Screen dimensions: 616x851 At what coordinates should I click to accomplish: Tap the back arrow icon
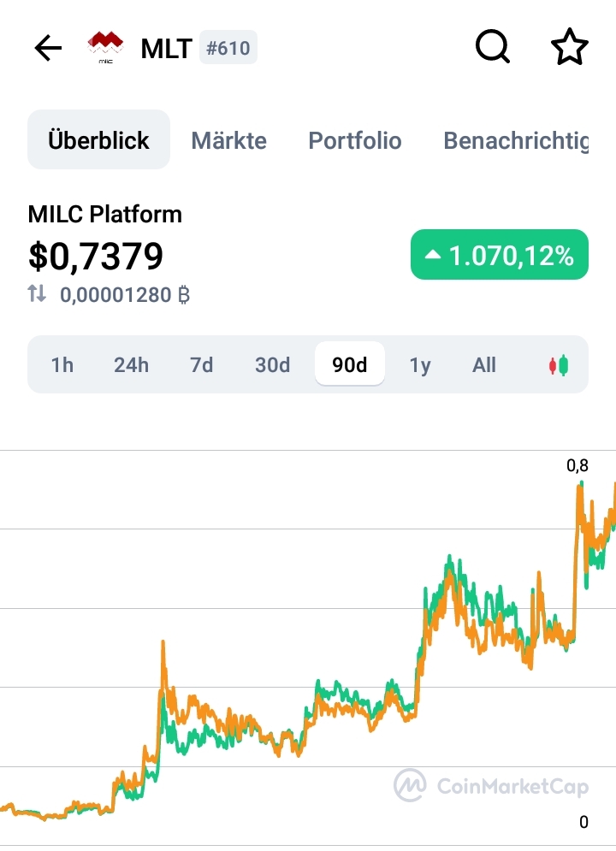[x=48, y=48]
